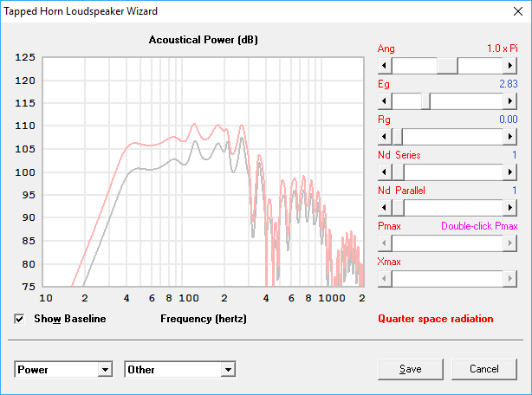Click the Rg value 0.00

pos(509,120)
